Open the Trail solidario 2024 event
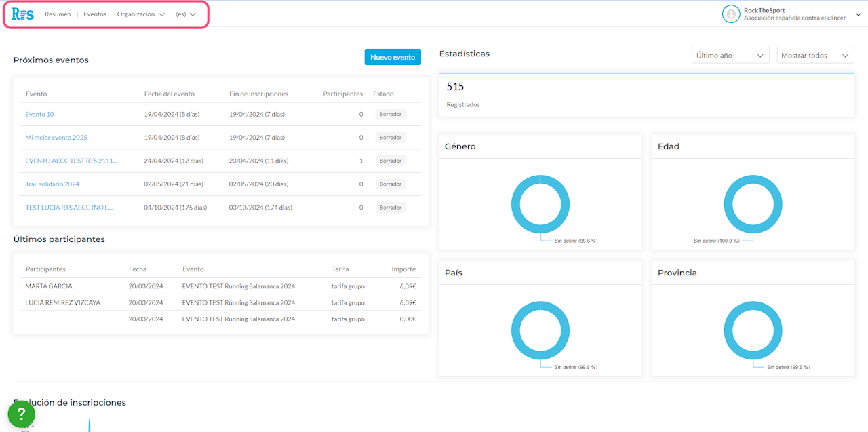This screenshot has width=868, height=432. click(x=52, y=184)
